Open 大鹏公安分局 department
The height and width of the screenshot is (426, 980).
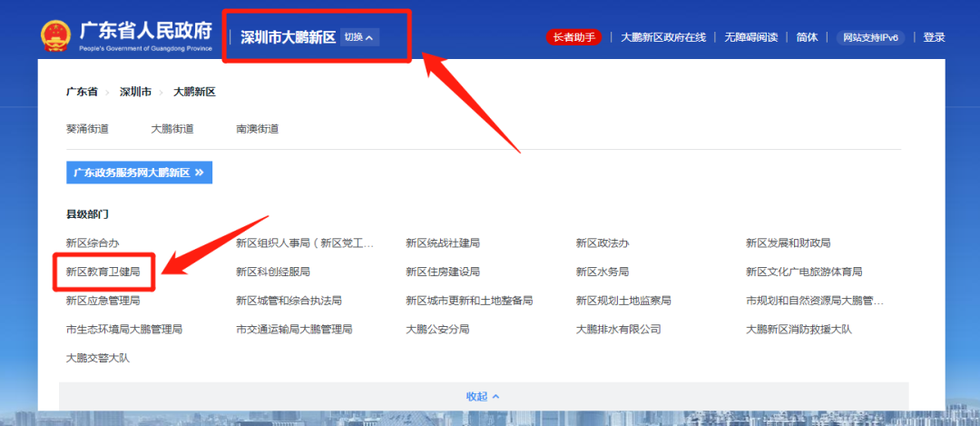coord(437,329)
